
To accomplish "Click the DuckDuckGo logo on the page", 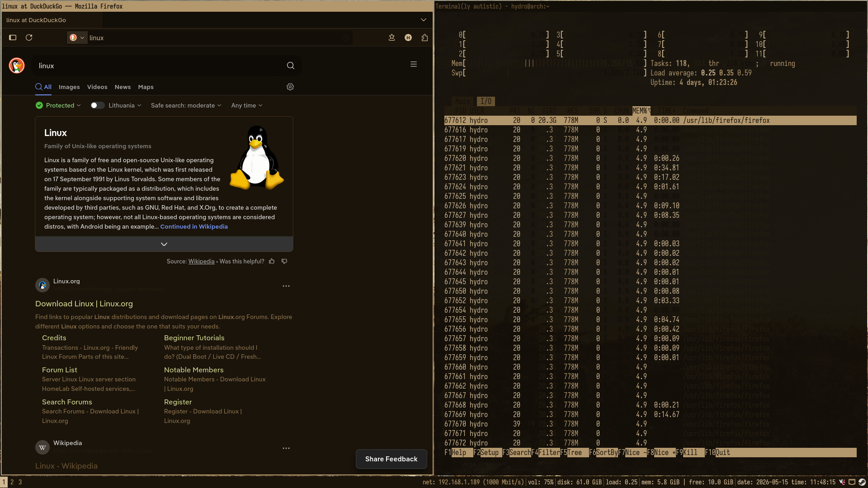I will [x=17, y=66].
